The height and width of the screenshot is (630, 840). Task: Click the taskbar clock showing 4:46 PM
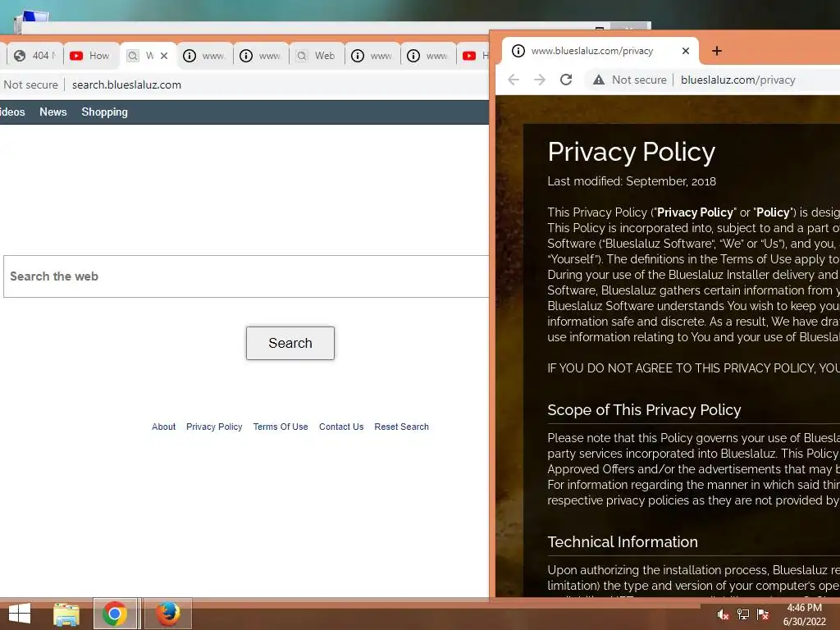click(805, 614)
